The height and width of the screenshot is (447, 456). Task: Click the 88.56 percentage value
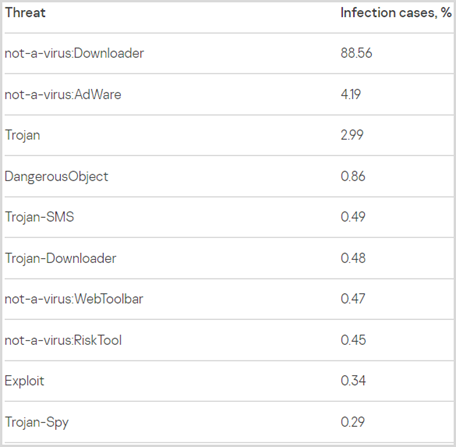(356, 53)
